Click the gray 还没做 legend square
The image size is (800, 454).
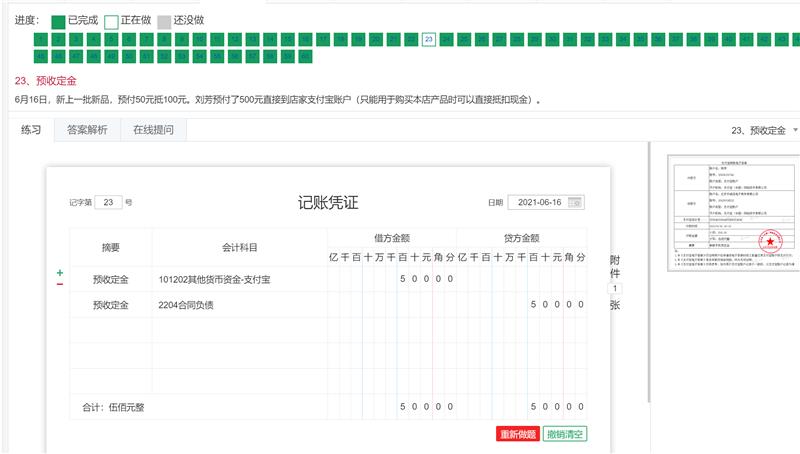point(163,20)
